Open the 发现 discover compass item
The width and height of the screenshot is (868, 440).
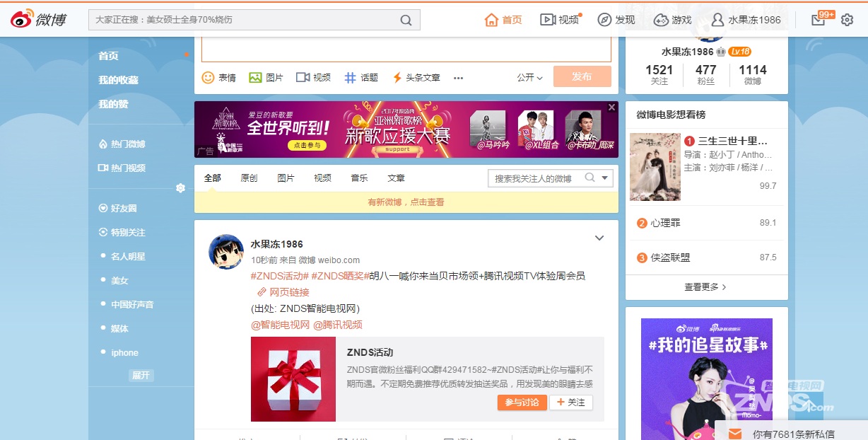coord(616,20)
